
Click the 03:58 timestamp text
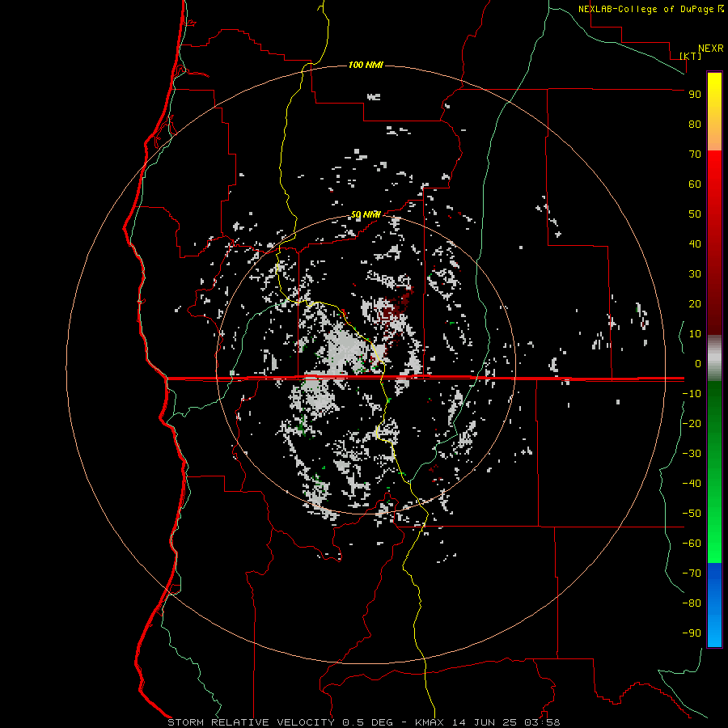(x=542, y=722)
